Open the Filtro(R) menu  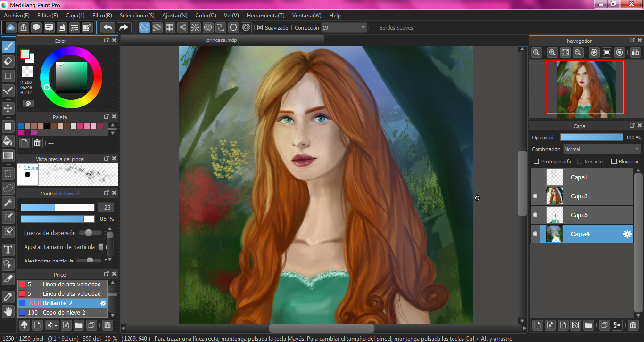[x=102, y=16]
